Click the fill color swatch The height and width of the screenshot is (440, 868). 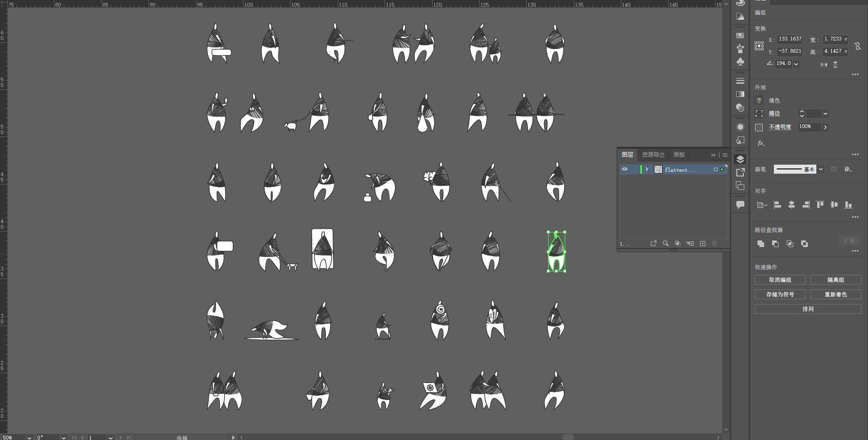pos(759,100)
